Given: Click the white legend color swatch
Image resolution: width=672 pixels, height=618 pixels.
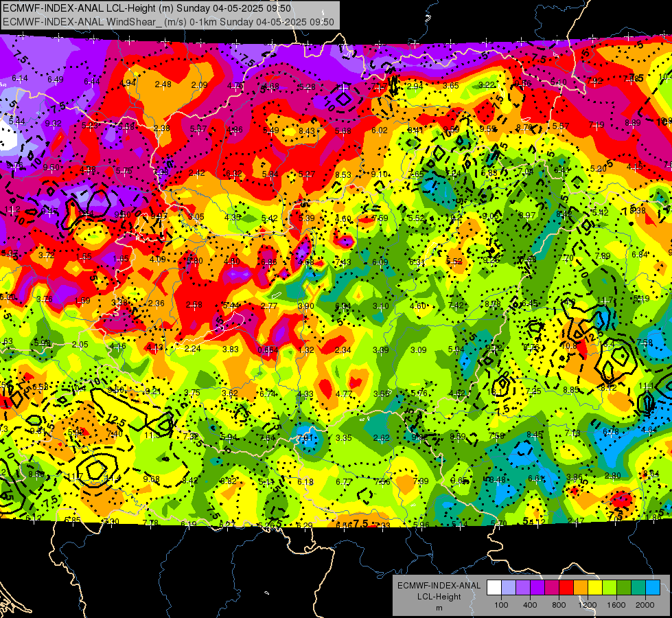Looking at the screenshot, I should 494,588.
